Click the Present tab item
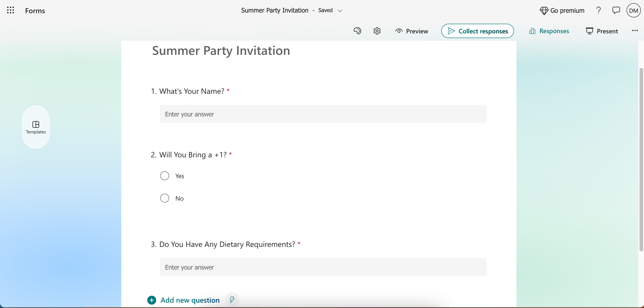 pyautogui.click(x=601, y=31)
